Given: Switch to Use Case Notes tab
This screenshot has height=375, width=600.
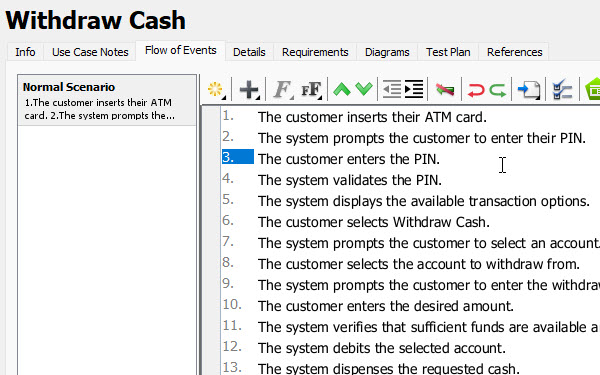Looking at the screenshot, I should [90, 52].
